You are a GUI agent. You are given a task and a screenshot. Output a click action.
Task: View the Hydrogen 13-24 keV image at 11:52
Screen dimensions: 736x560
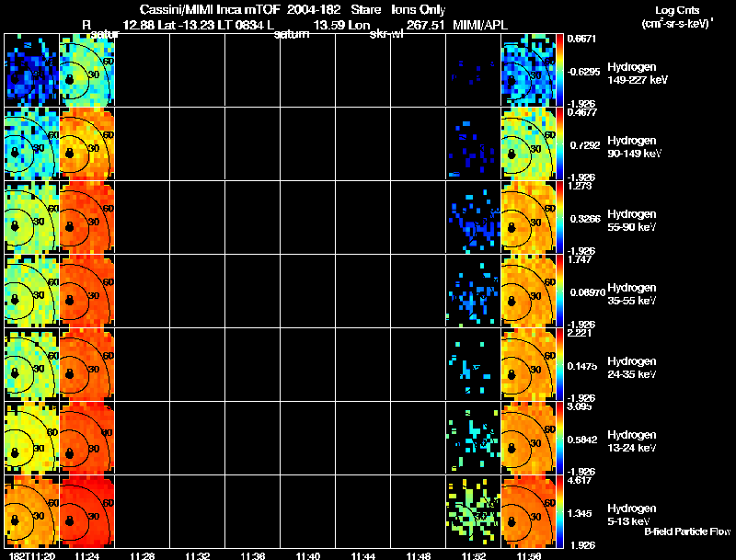tap(473, 438)
